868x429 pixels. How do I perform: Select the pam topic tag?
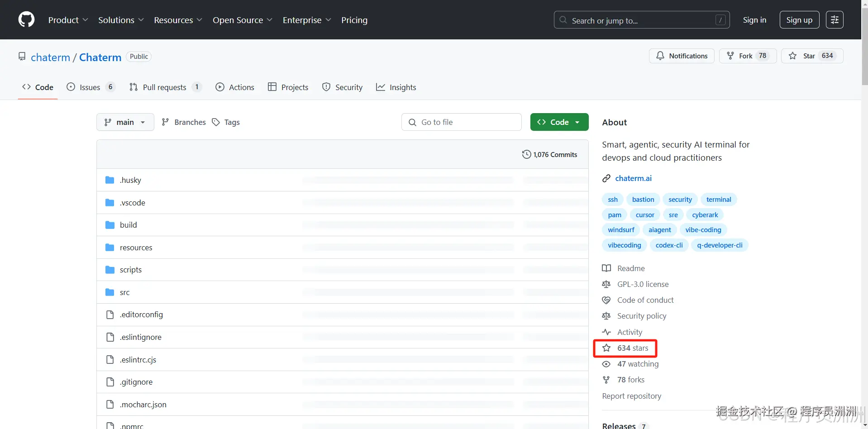tap(615, 215)
